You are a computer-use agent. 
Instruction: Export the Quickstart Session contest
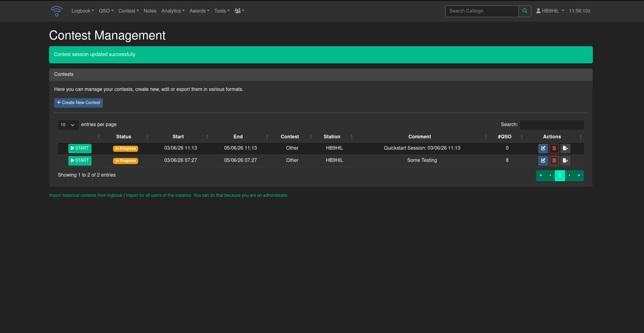tap(565, 148)
